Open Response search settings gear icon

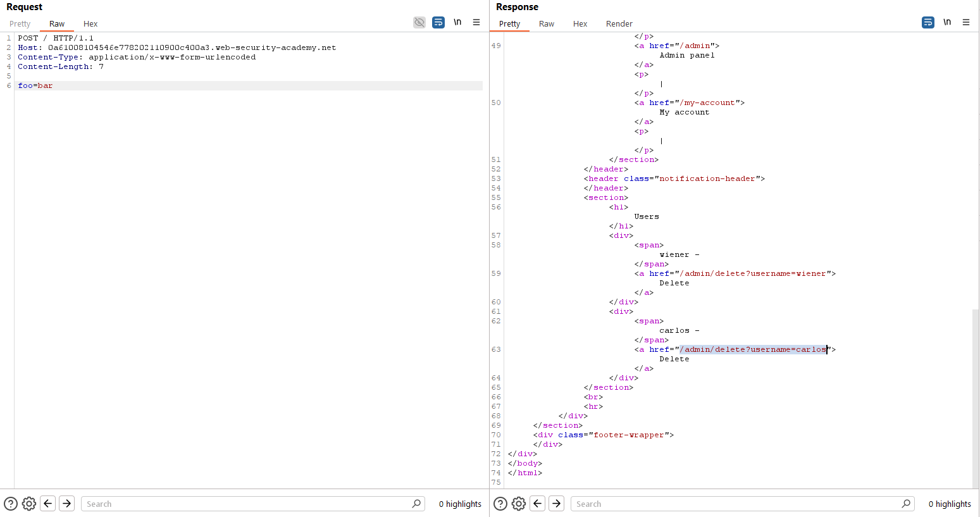(x=519, y=504)
